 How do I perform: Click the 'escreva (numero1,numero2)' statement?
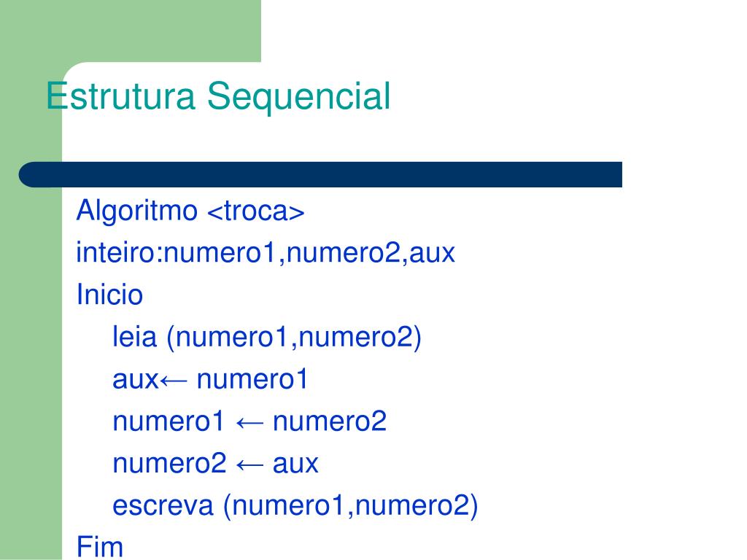tap(295, 505)
